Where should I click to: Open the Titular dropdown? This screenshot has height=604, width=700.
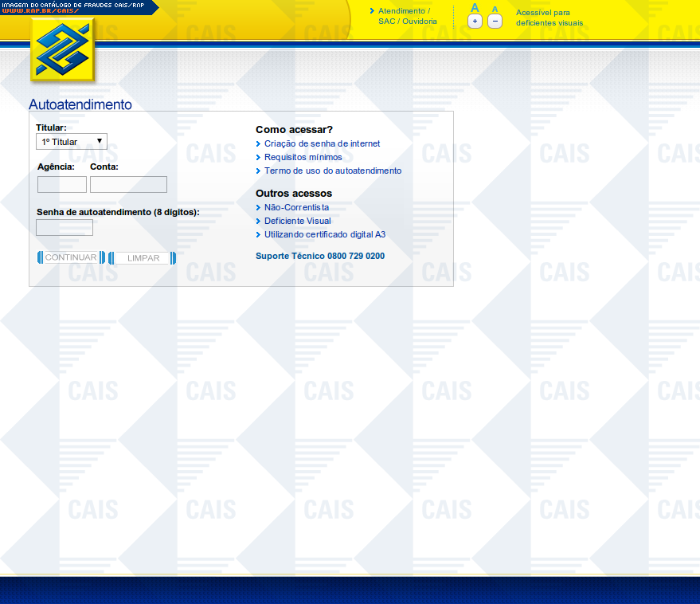click(x=72, y=142)
